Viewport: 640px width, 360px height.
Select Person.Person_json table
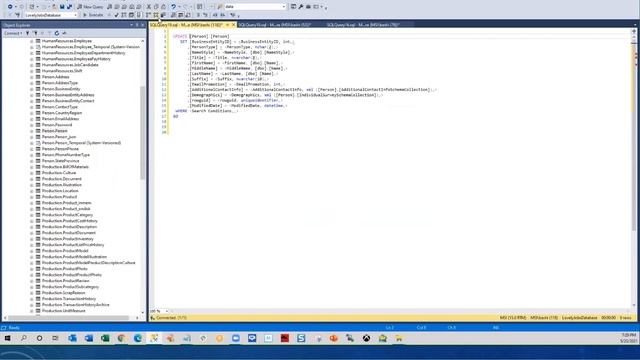(59, 137)
